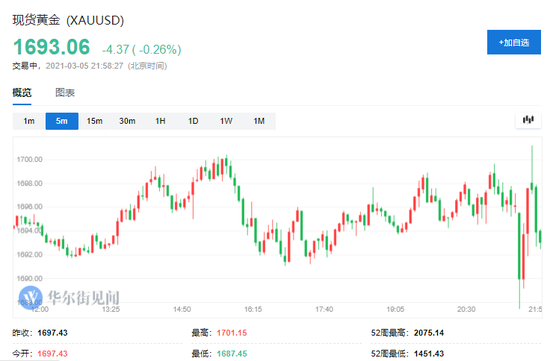The height and width of the screenshot is (361, 550).
Task: Click the 昨收 value 1697.43
Action: pyautogui.click(x=52, y=333)
